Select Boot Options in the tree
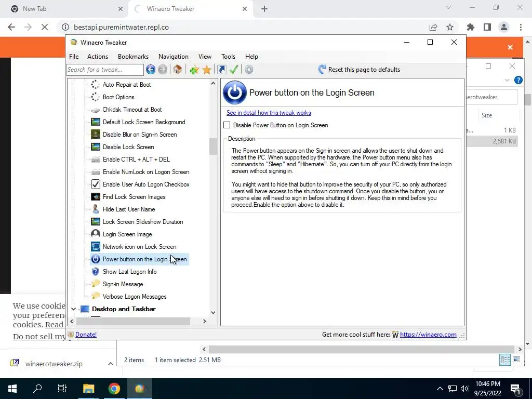Image resolution: width=532 pixels, height=399 pixels. [x=118, y=97]
